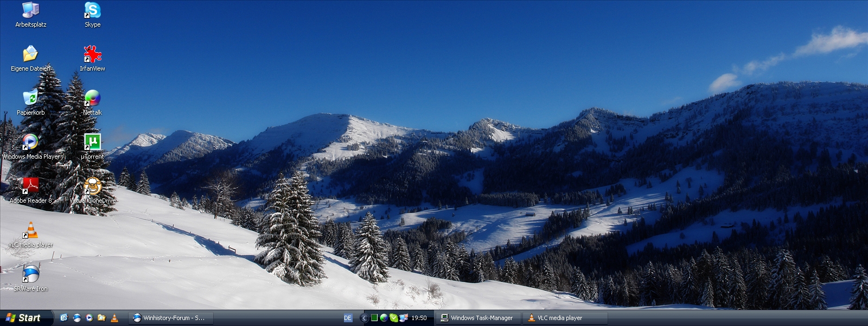Select the Virtual CloneDrive desktop icon
Image resolution: width=868 pixels, height=326 pixels.
(92, 187)
